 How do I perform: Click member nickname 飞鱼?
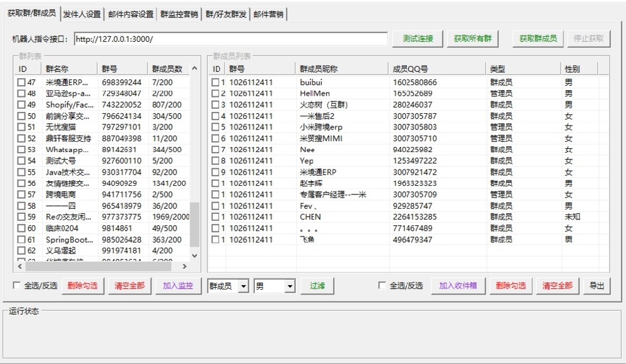point(307,240)
